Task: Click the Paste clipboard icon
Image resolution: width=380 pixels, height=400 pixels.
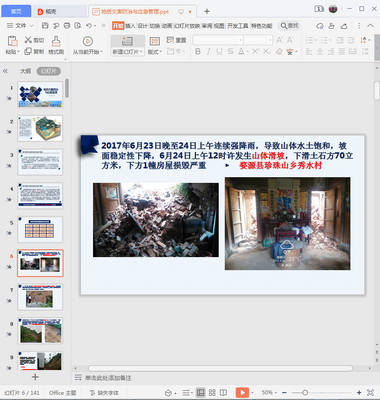Action: (13, 41)
